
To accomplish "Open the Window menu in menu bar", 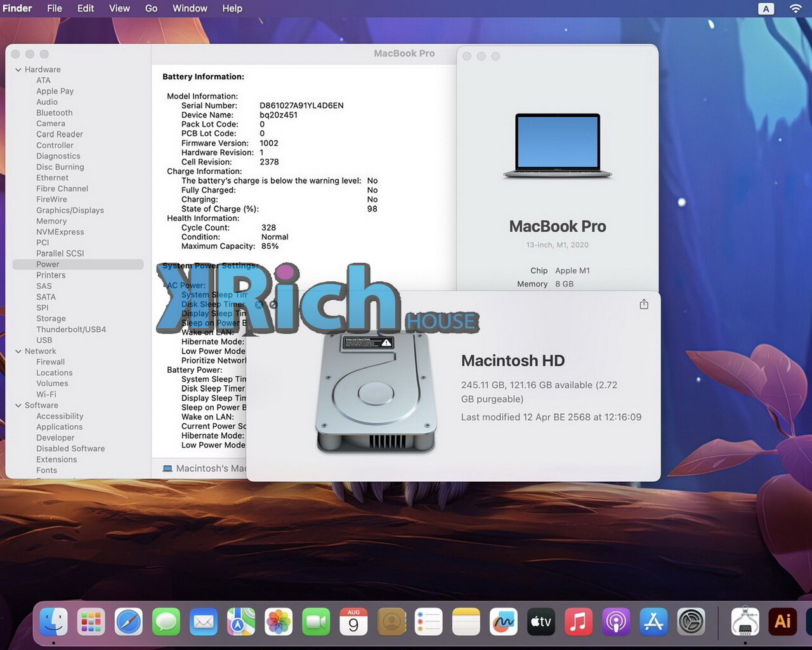I will click(x=190, y=8).
